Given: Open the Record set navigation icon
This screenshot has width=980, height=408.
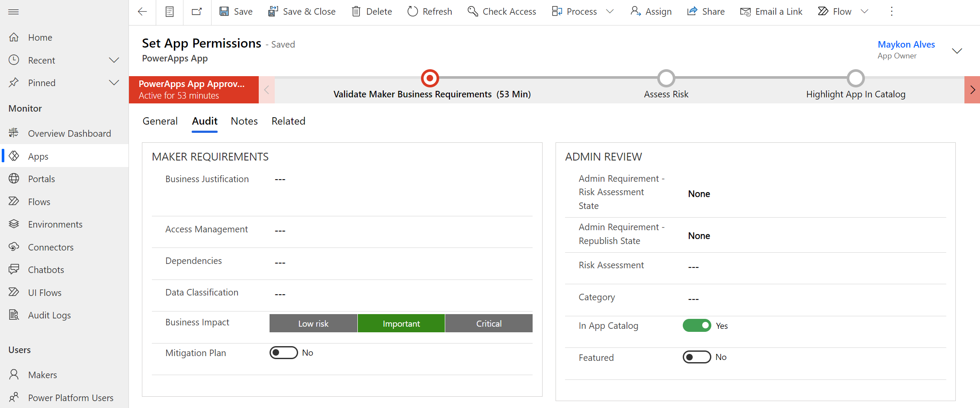Looking at the screenshot, I should pyautogui.click(x=169, y=12).
